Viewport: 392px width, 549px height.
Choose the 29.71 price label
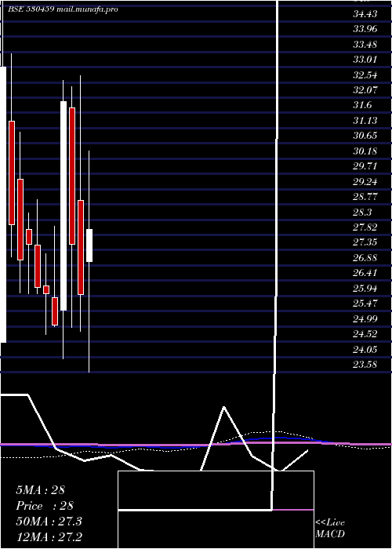click(365, 166)
